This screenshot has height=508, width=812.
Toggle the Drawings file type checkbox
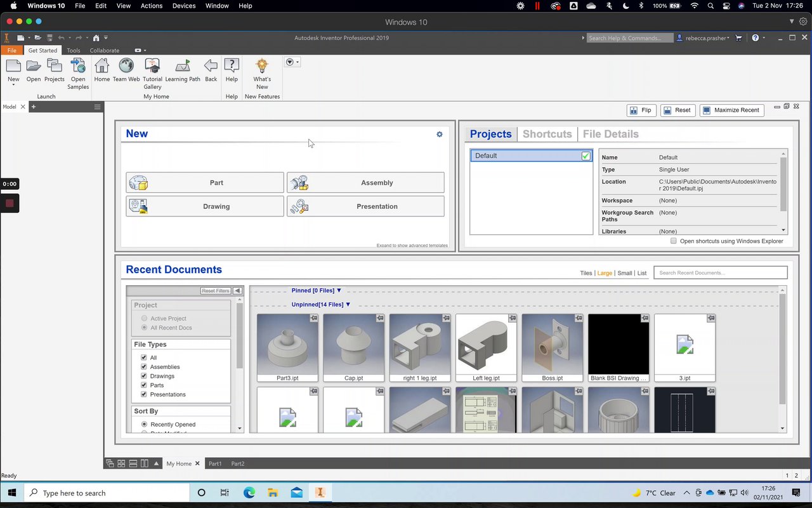click(x=144, y=376)
